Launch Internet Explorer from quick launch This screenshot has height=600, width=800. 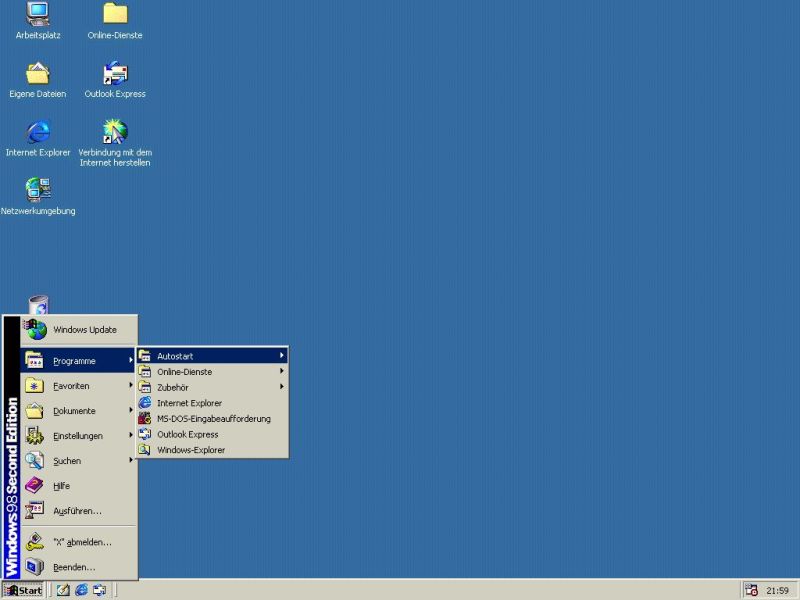point(81,590)
